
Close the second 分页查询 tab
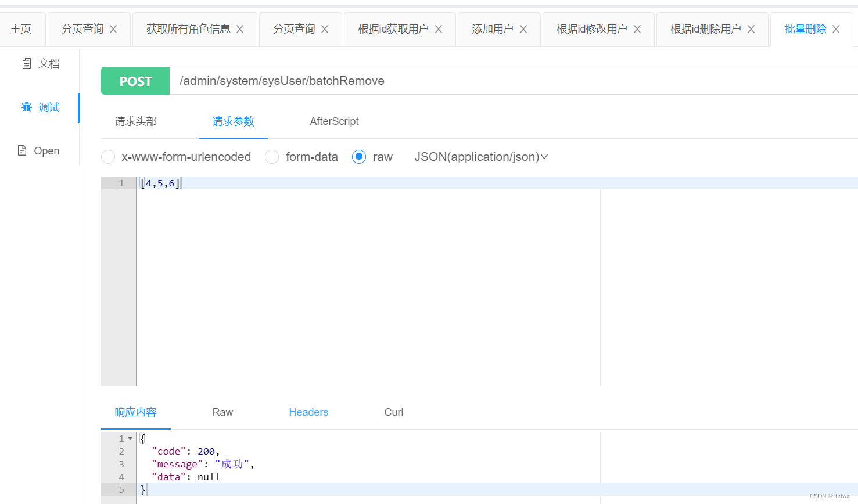(325, 29)
